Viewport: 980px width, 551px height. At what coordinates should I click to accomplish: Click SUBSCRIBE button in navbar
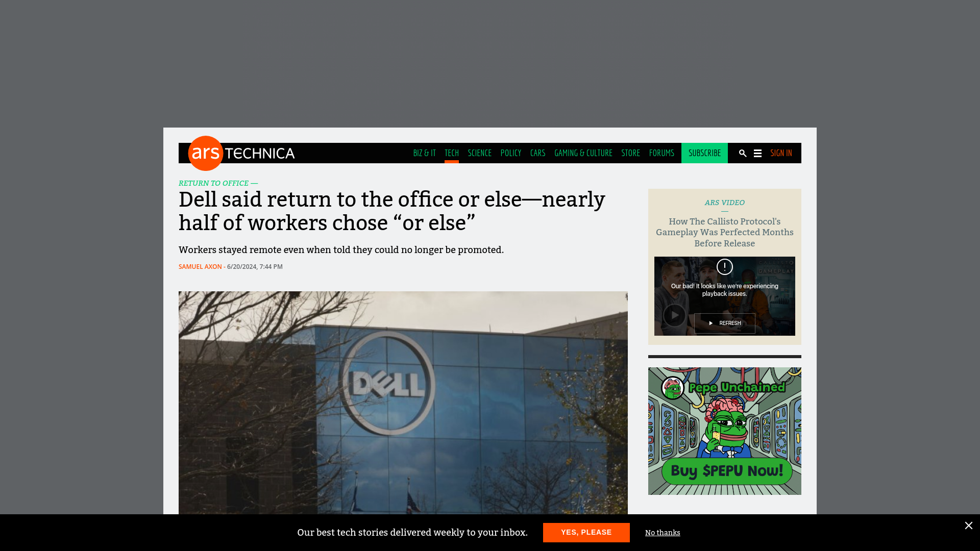coord(705,153)
